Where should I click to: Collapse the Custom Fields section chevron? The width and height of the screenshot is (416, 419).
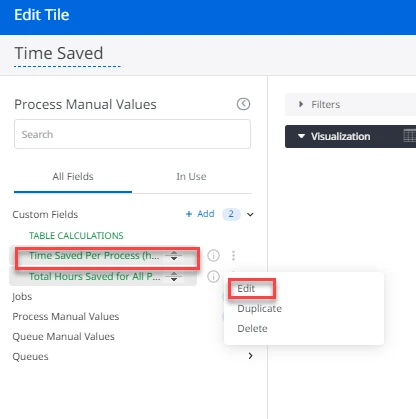250,214
